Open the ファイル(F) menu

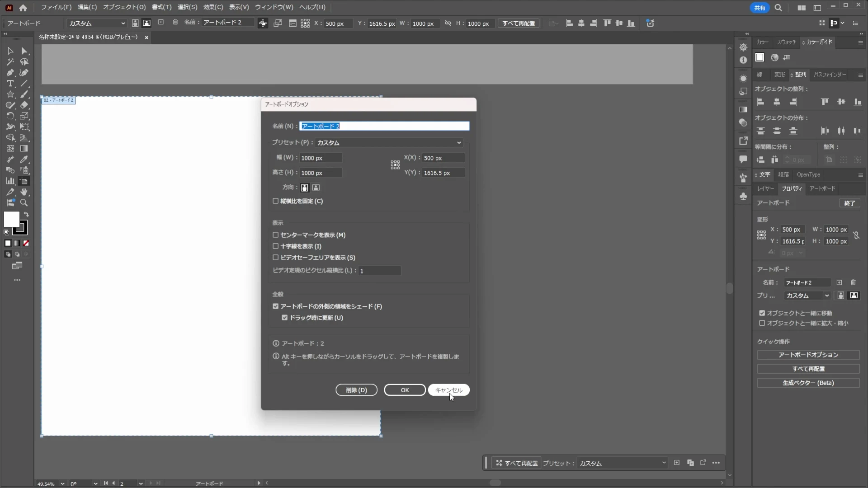point(56,7)
